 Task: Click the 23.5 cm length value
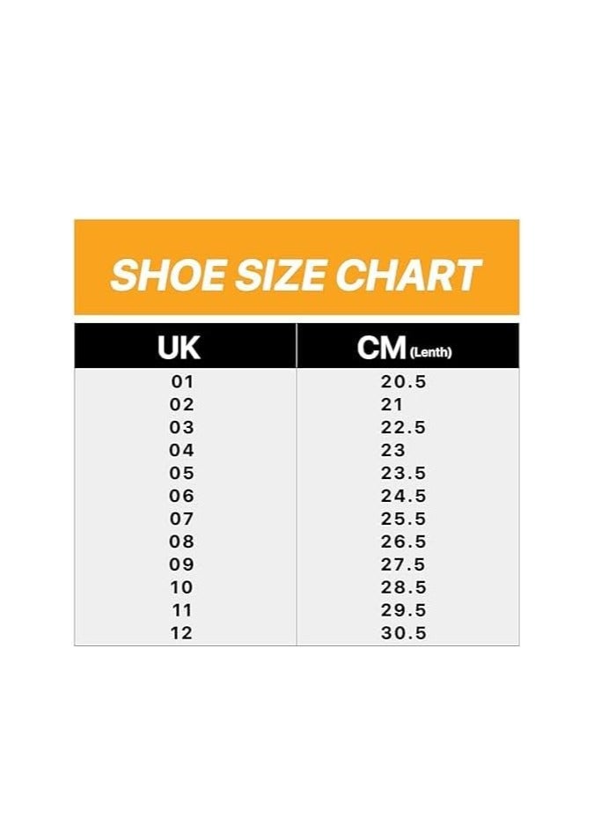pos(403,474)
